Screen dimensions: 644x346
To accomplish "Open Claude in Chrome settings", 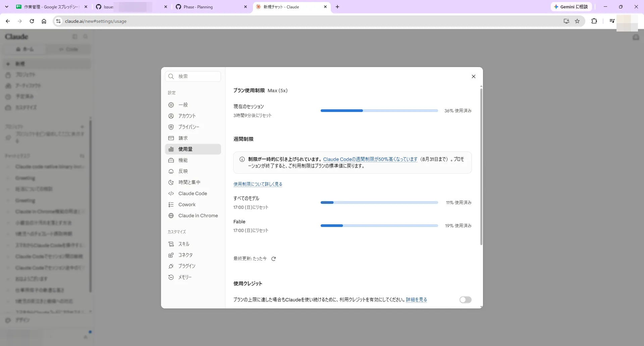I will [193, 216].
